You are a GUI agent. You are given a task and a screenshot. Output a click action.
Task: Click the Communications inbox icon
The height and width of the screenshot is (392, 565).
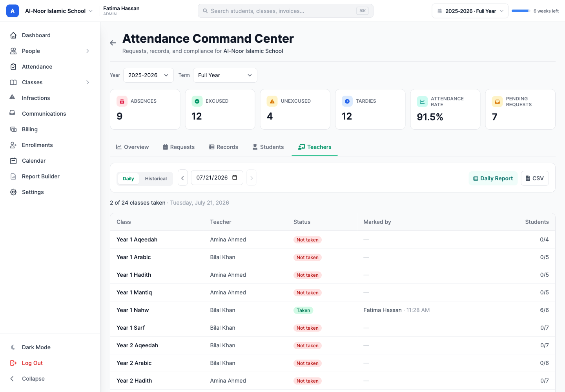tap(13, 113)
